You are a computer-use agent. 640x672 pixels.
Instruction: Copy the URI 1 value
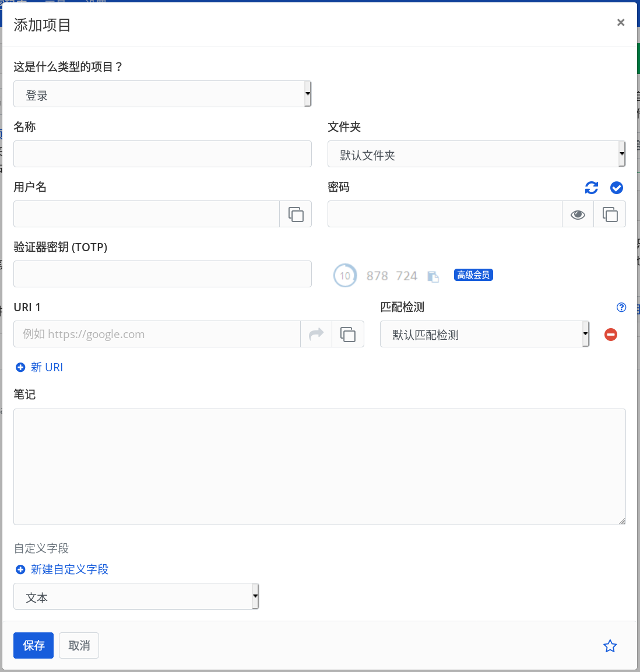(348, 335)
